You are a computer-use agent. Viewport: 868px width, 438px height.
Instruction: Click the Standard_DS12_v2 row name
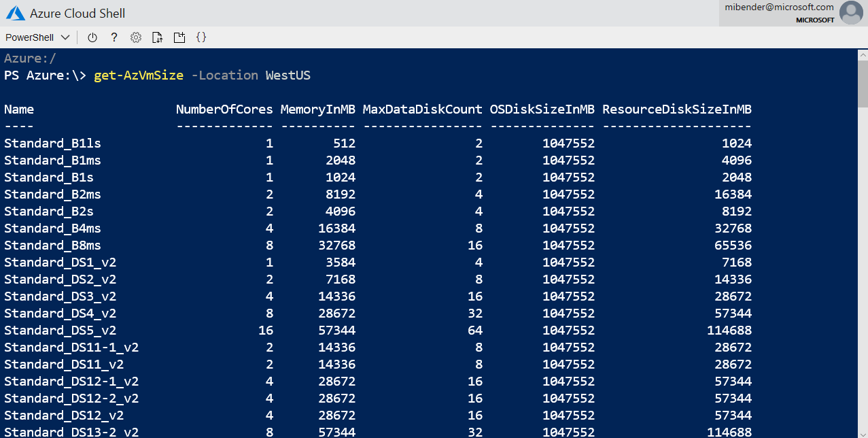[64, 416]
